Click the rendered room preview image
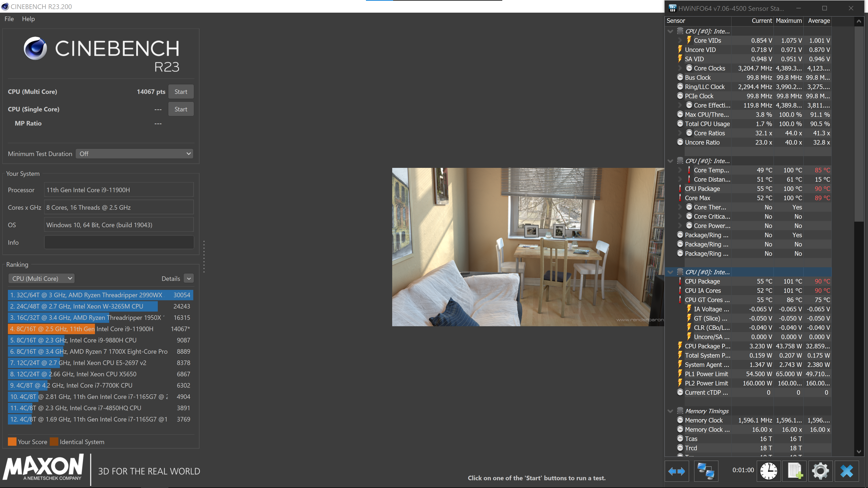The height and width of the screenshot is (488, 868). (x=528, y=247)
